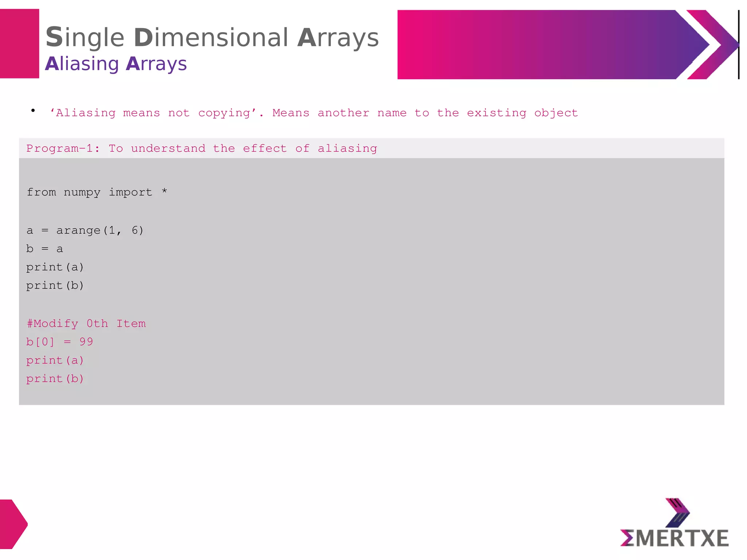Click the pink 'print(b)' line
The width and height of the screenshot is (747, 560).
pyautogui.click(x=55, y=378)
